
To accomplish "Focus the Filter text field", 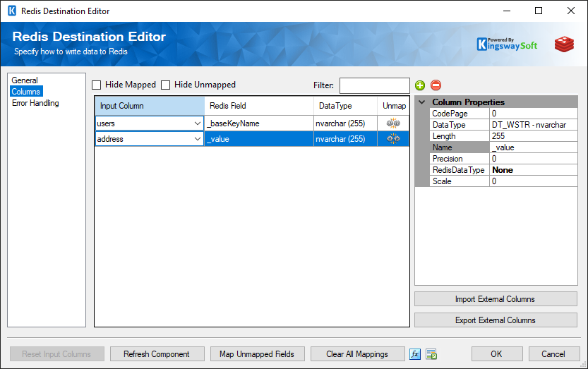I will tap(375, 85).
